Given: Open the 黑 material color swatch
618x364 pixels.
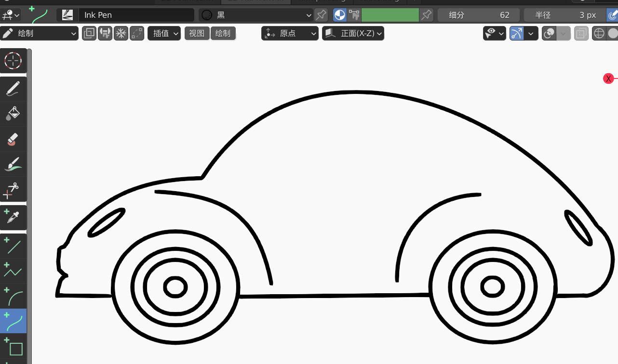Looking at the screenshot, I should (206, 15).
